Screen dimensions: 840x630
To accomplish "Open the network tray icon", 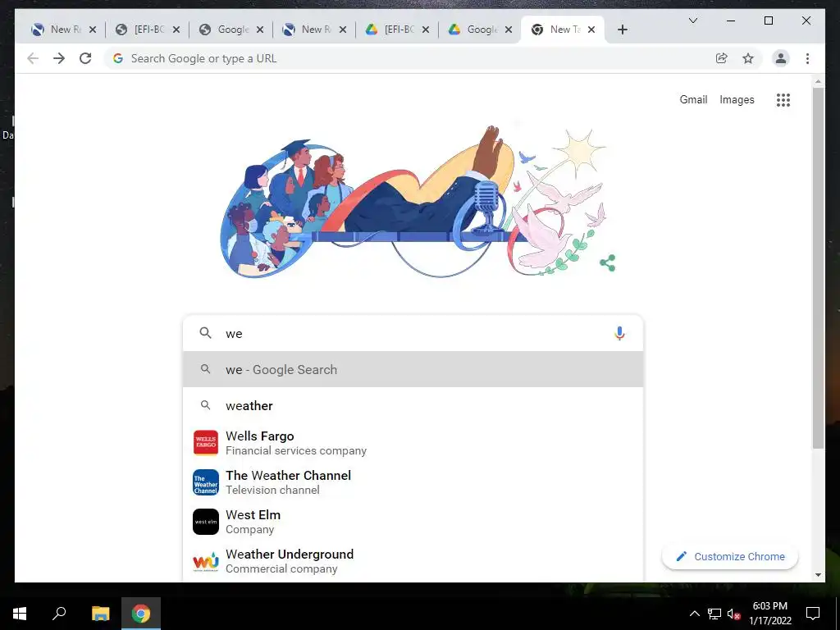I will pyautogui.click(x=714, y=614).
